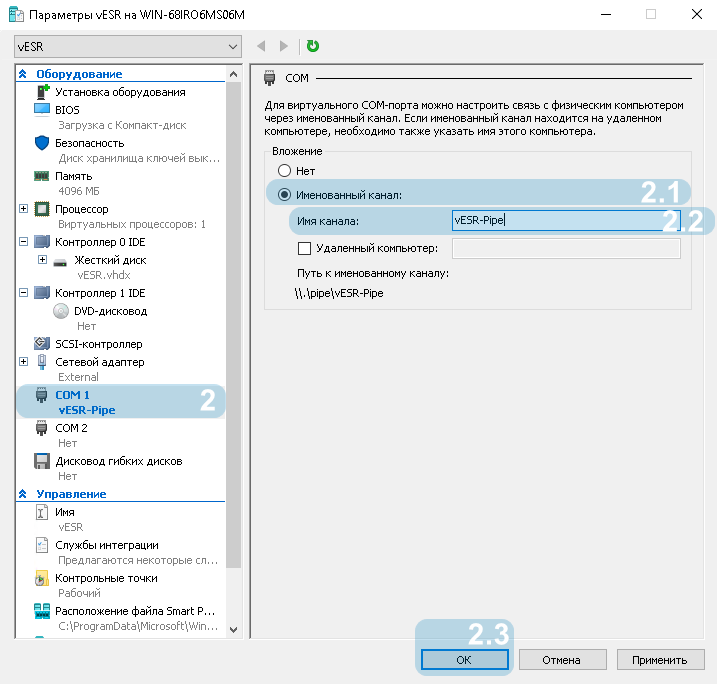Screen dimensions: 717x684
Task: Select the DVD-дисковод disc icon
Action: pyautogui.click(x=61, y=311)
